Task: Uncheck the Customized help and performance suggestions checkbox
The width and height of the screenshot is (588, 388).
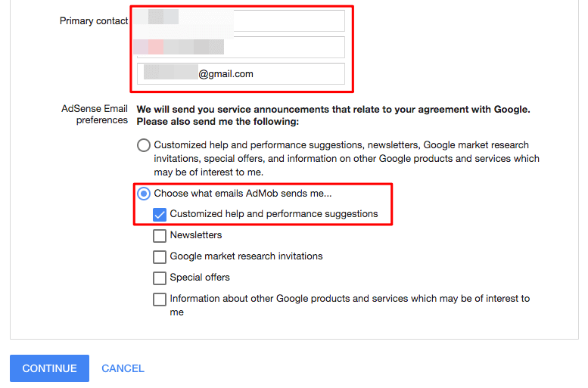Action: click(160, 214)
